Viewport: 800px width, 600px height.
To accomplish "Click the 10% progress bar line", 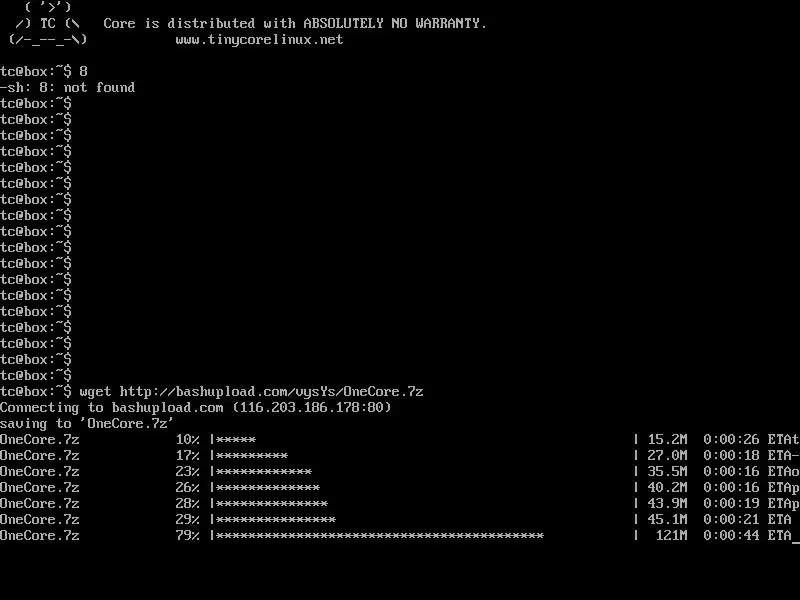I will pyautogui.click(x=399, y=440).
